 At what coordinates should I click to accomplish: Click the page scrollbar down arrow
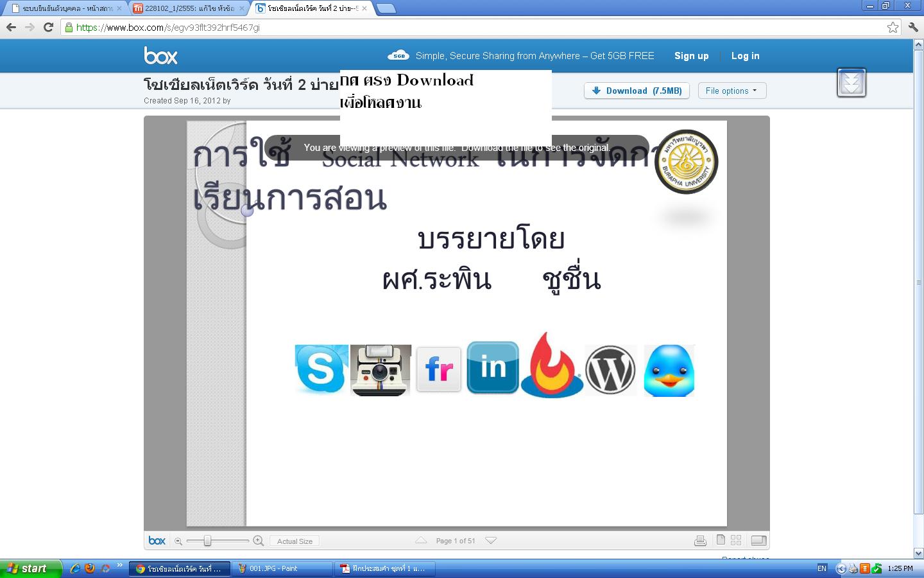918,553
